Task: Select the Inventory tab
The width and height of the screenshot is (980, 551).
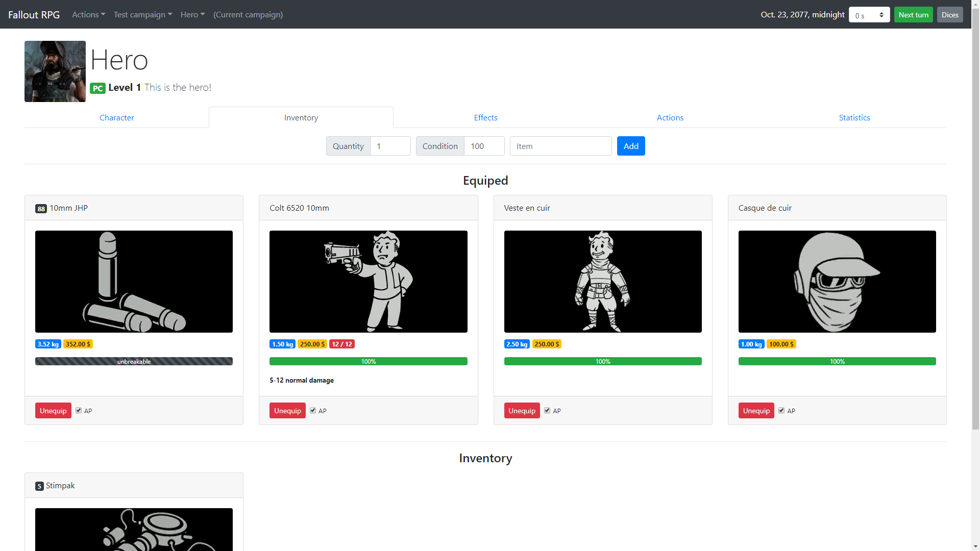Action: 301,117
